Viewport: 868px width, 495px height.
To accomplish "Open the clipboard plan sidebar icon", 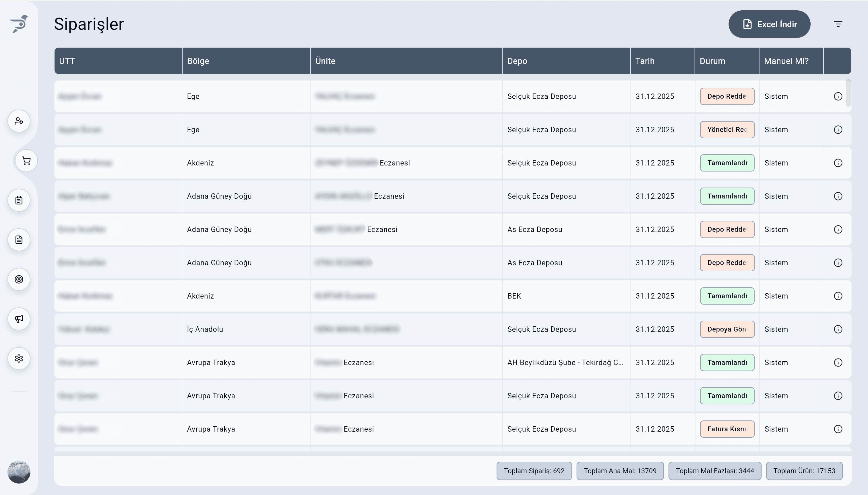I will point(19,200).
